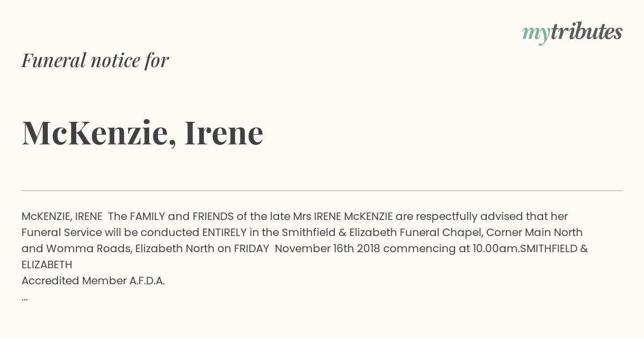Click the mytributes logo
644x338 pixels.
(572, 33)
